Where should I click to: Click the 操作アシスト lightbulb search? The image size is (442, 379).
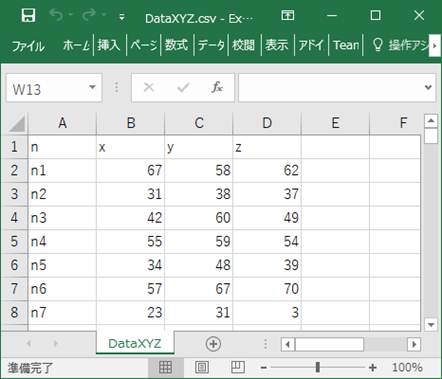coord(400,45)
